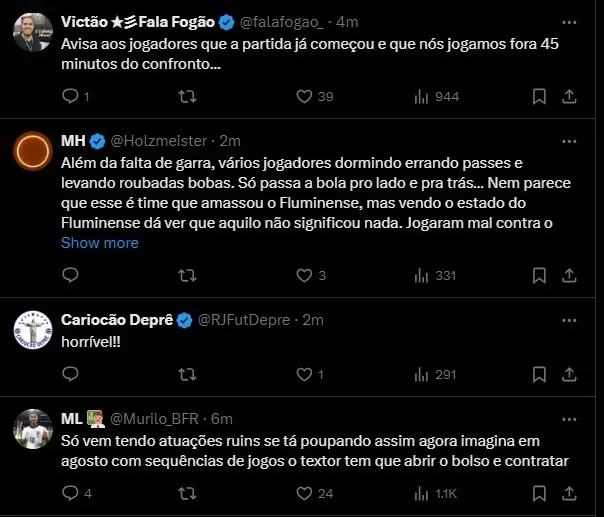Repost the MH tweet

[x=186, y=275]
